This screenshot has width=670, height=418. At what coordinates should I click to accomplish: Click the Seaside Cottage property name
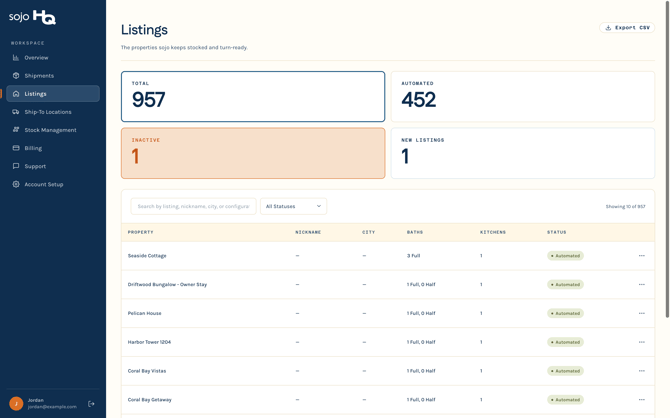point(147,256)
